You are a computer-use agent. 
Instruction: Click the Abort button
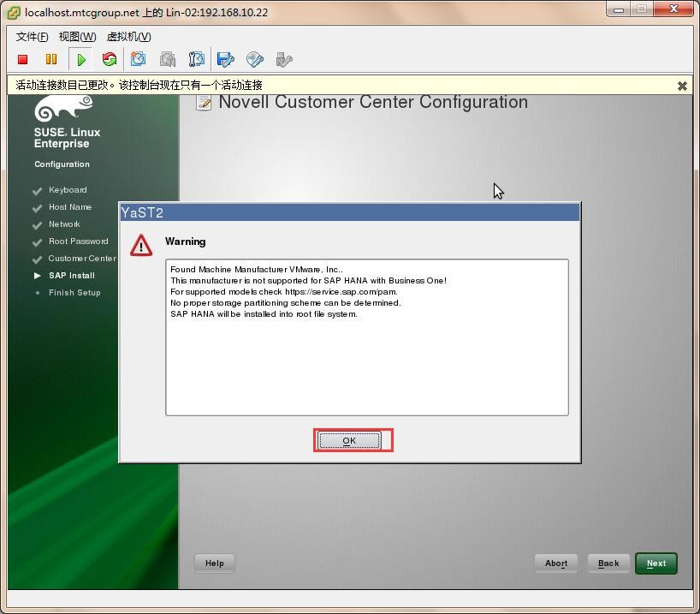coord(556,563)
